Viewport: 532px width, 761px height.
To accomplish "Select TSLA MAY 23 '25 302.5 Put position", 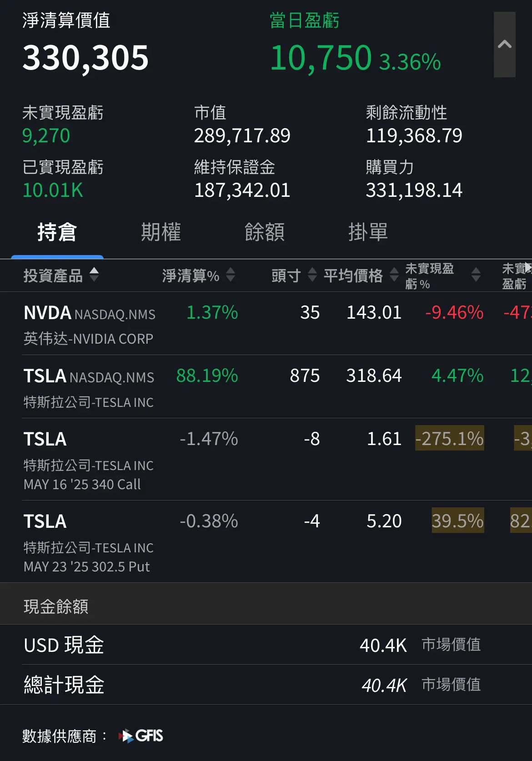I will coord(266,542).
